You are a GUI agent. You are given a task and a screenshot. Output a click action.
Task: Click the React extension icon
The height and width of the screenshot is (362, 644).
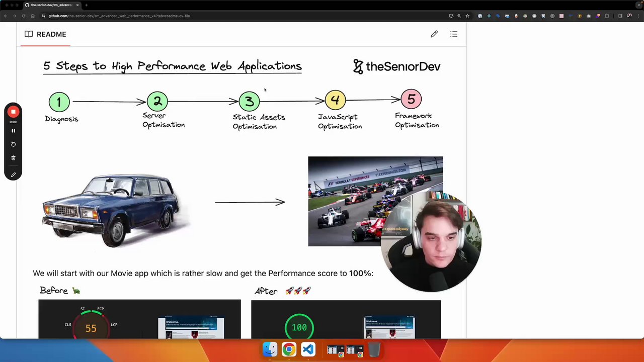click(489, 16)
